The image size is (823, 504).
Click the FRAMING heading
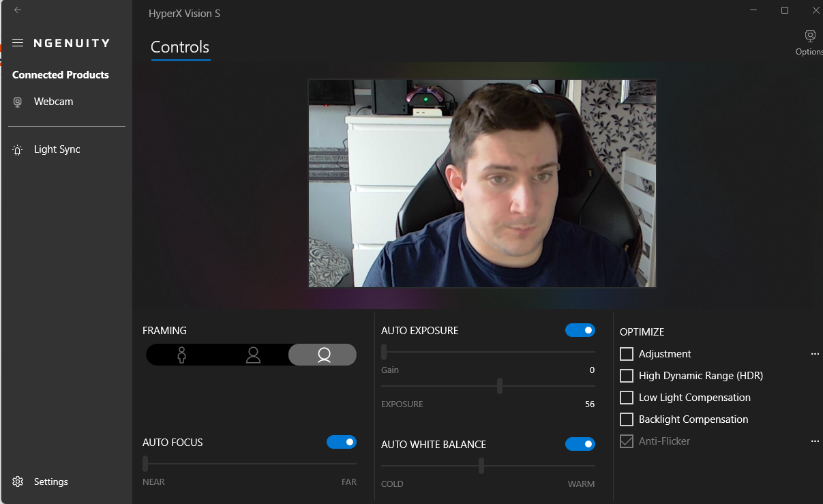(164, 331)
